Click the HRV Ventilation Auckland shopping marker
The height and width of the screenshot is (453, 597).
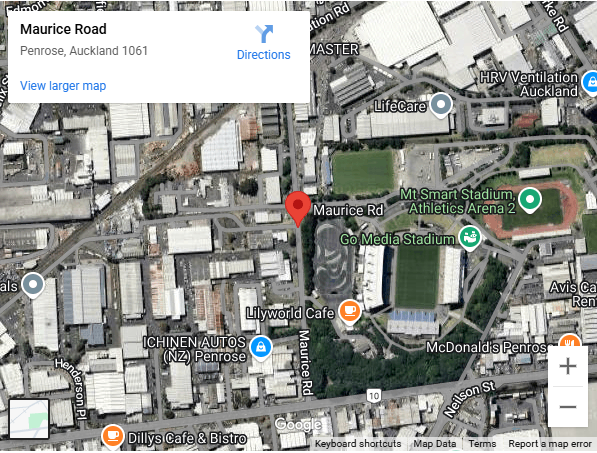point(591,83)
